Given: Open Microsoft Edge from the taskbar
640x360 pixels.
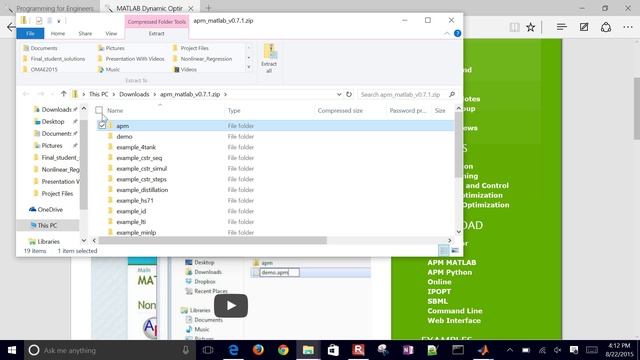Looking at the screenshot, I should point(233,350).
